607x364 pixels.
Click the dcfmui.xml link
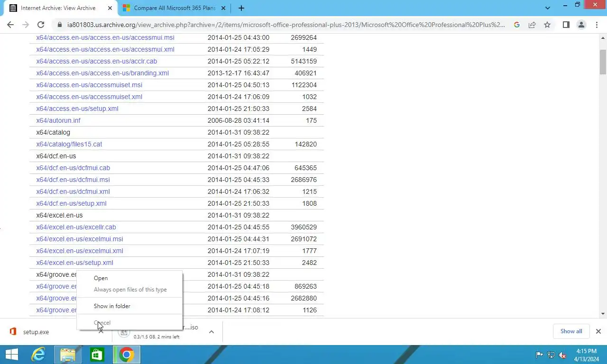(x=73, y=191)
